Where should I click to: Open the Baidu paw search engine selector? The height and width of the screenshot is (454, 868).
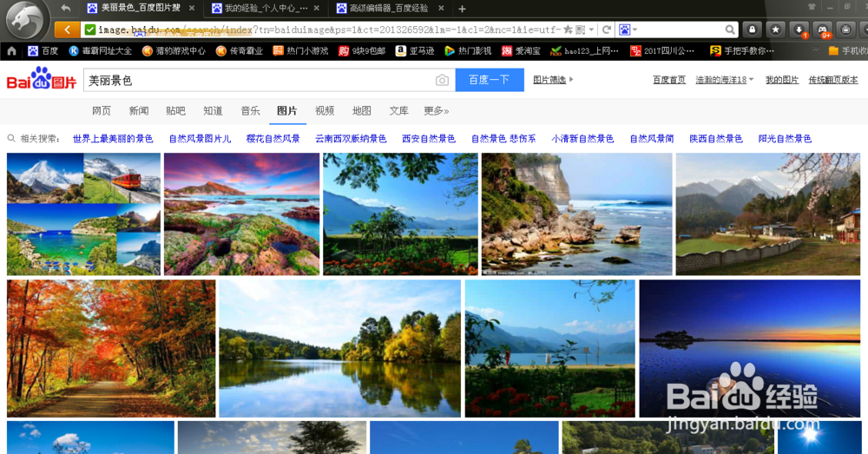tap(628, 30)
